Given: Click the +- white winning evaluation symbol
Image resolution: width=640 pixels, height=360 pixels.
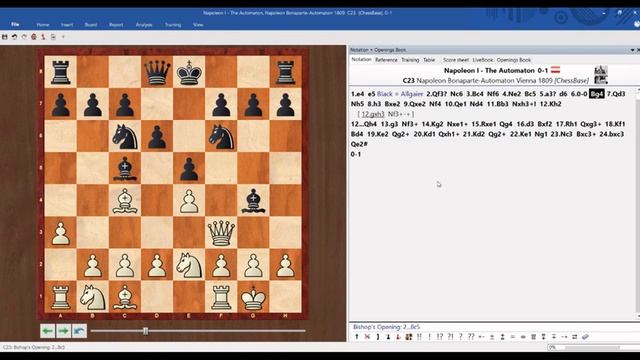Looking at the screenshot, I should tap(482, 337).
